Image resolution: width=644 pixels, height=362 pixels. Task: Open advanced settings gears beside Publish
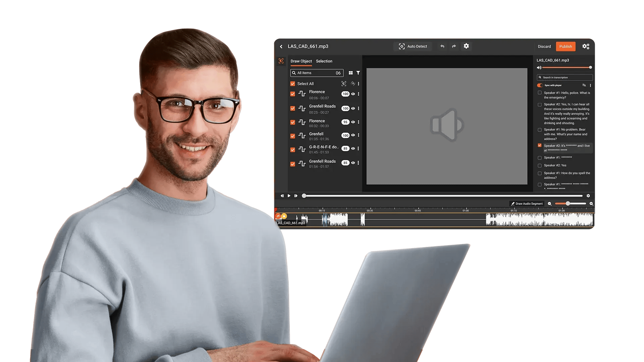(x=586, y=47)
